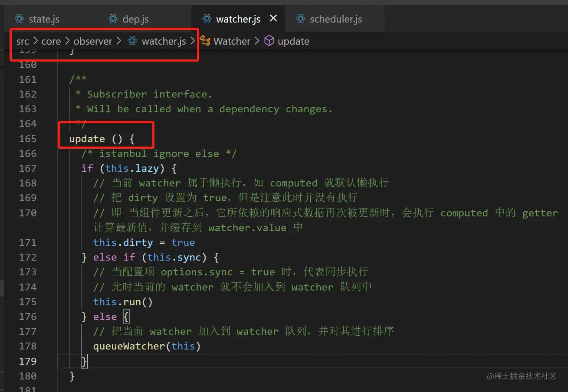Click the "this.run()" call
Viewport: 568px width, 392px height.
click(123, 302)
